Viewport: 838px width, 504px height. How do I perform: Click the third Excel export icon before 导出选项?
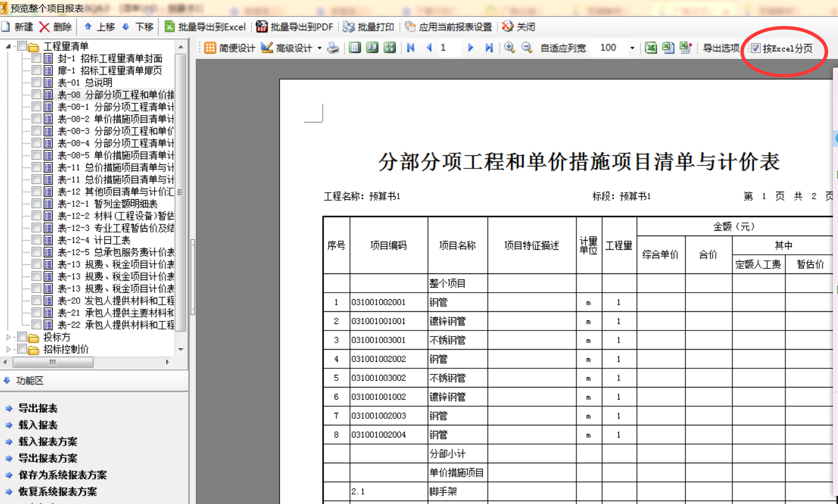[x=686, y=48]
